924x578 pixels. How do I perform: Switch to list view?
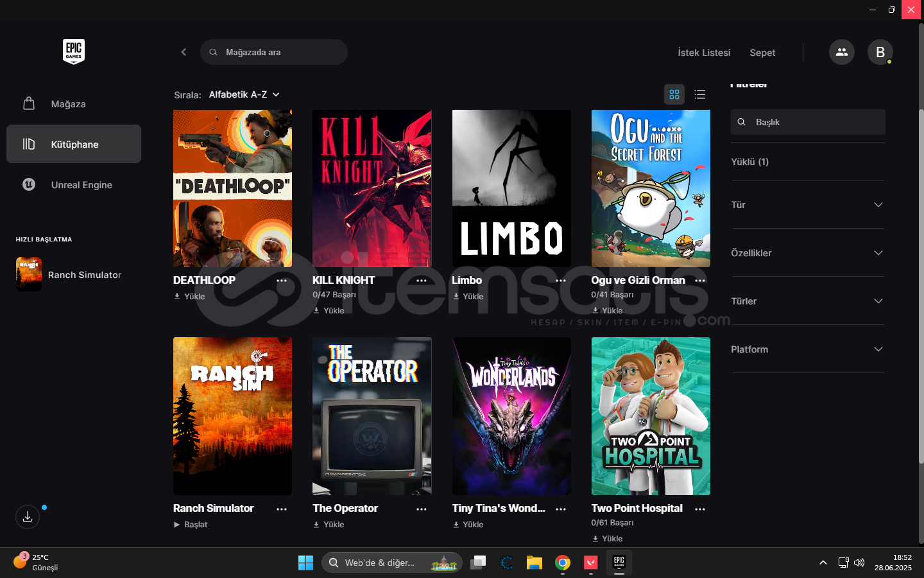coord(700,94)
